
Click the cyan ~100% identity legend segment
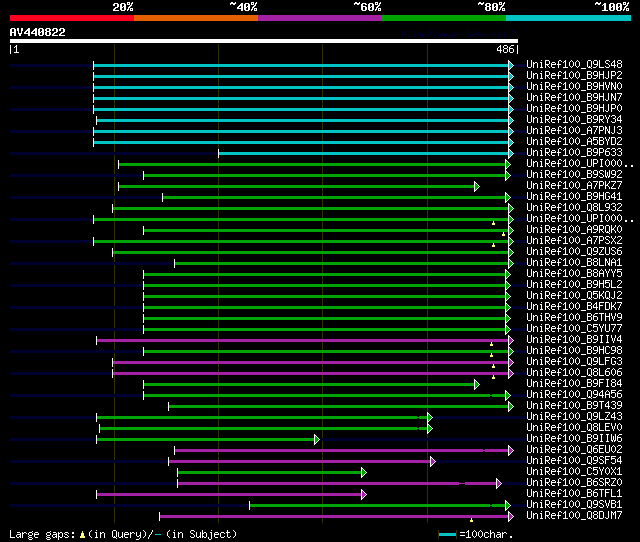(x=569, y=18)
